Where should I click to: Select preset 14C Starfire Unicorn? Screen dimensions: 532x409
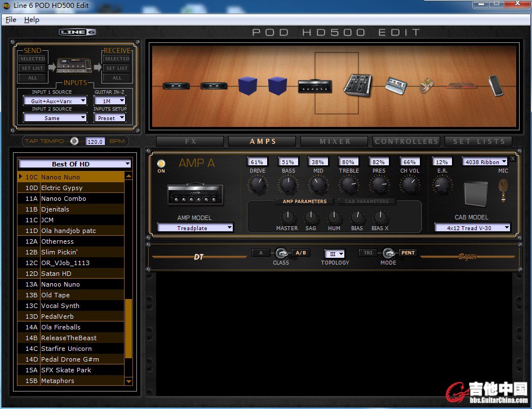70,349
